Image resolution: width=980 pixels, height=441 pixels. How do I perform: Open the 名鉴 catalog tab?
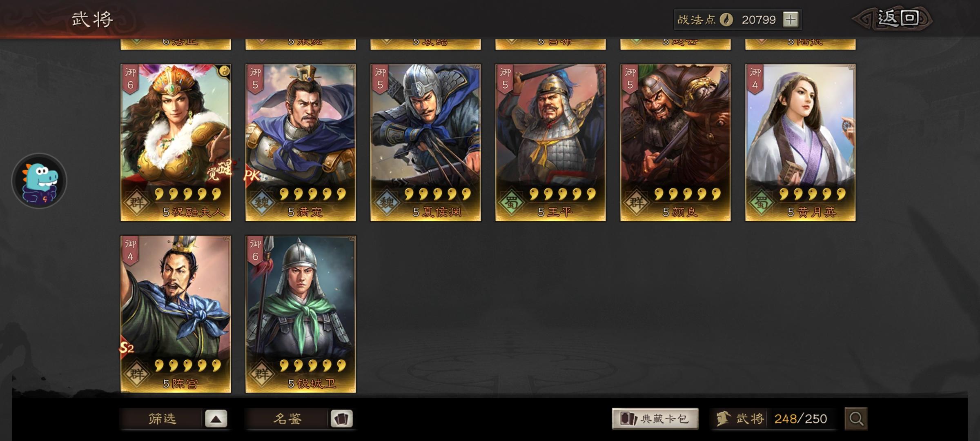pos(287,419)
